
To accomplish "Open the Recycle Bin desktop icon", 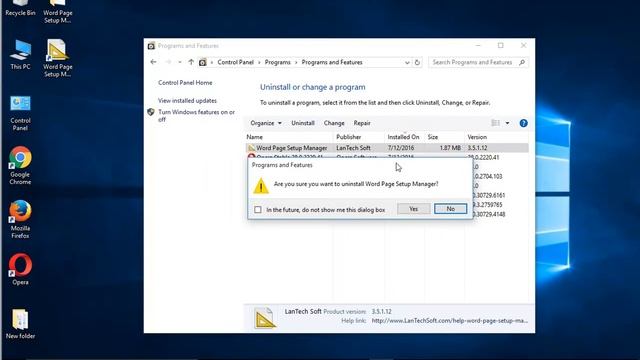I will (x=20, y=8).
